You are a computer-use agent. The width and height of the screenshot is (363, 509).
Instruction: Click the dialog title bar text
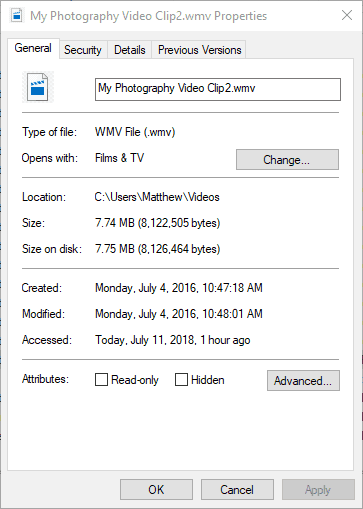[x=149, y=16]
